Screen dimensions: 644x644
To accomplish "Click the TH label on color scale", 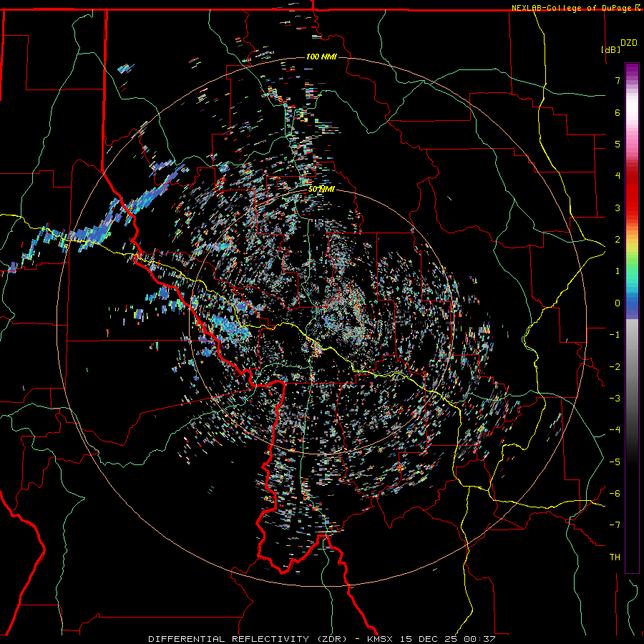I will tap(615, 557).
